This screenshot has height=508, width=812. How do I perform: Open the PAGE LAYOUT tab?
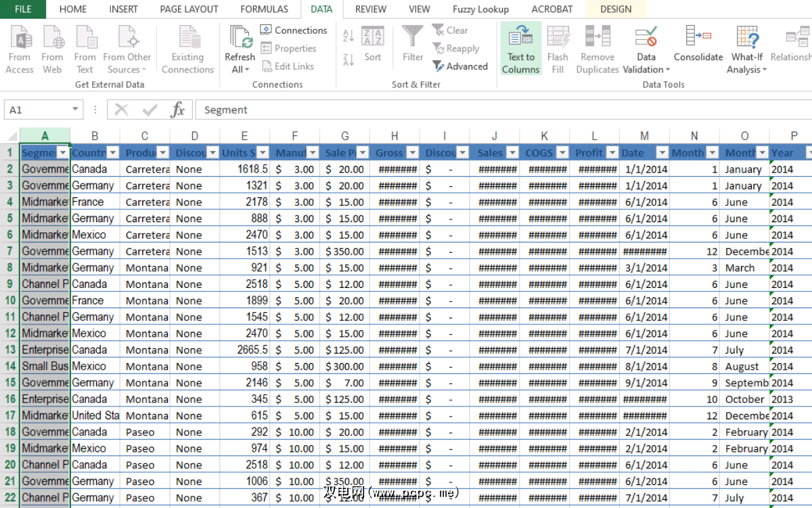(x=189, y=9)
